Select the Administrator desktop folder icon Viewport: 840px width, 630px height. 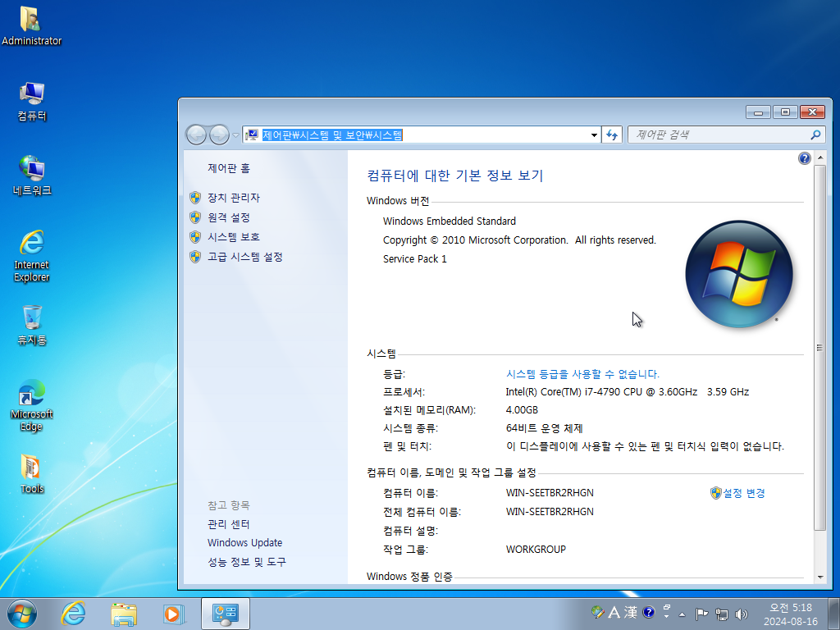(32, 25)
